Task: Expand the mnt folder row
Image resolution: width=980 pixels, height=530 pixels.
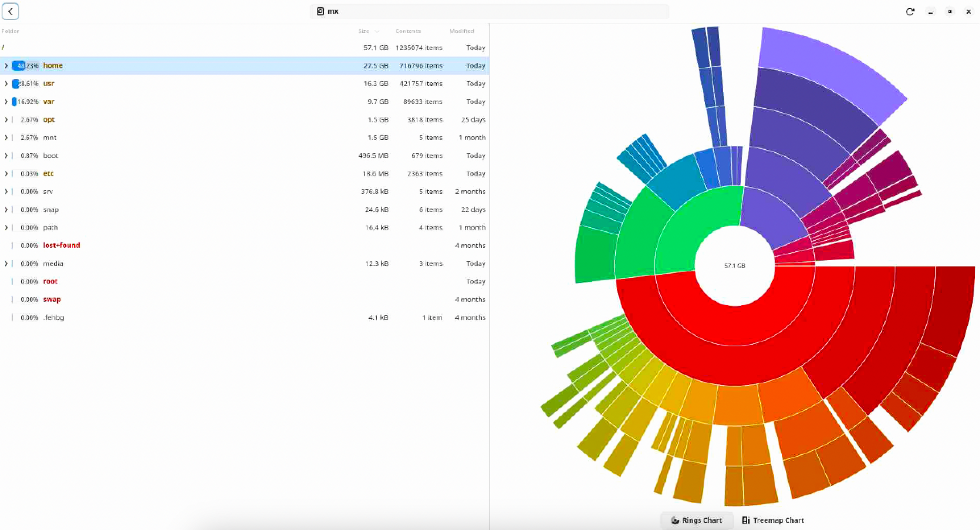Action: [x=6, y=138]
